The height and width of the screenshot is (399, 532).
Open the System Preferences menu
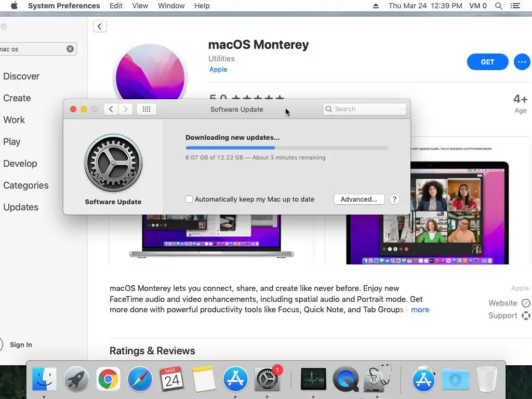(x=64, y=6)
